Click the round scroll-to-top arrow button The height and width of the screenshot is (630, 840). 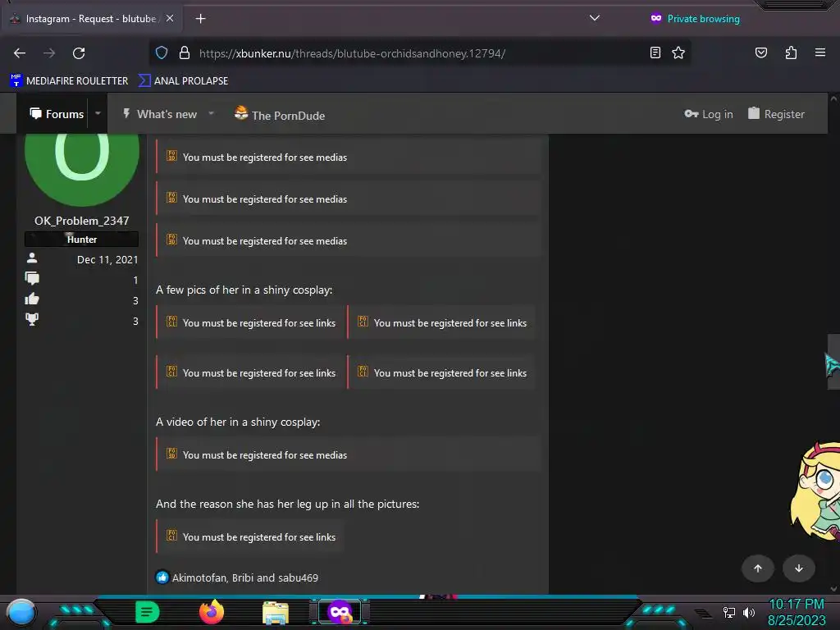click(757, 568)
